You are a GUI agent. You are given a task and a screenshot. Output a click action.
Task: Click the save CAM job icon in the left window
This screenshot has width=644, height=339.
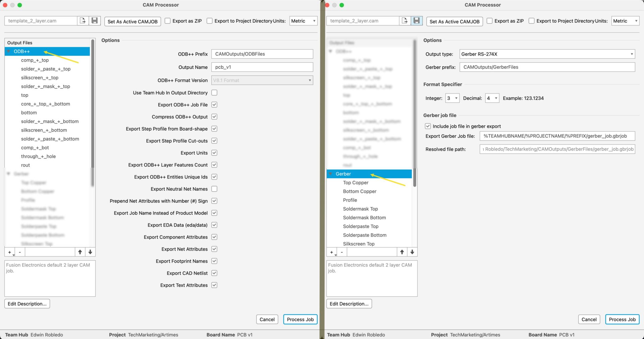point(94,20)
